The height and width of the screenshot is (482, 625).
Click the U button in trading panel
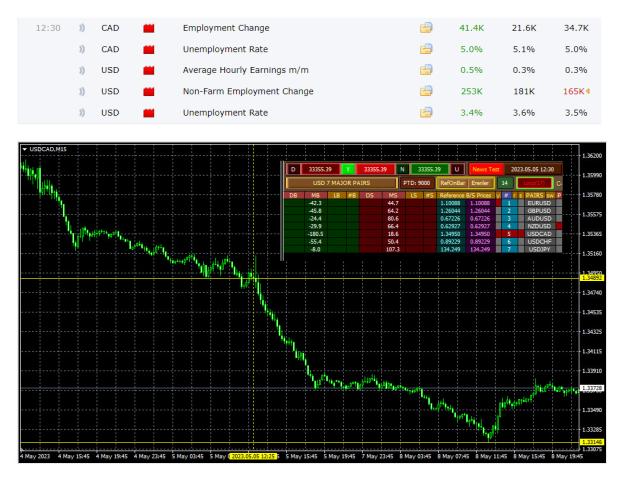(x=457, y=169)
